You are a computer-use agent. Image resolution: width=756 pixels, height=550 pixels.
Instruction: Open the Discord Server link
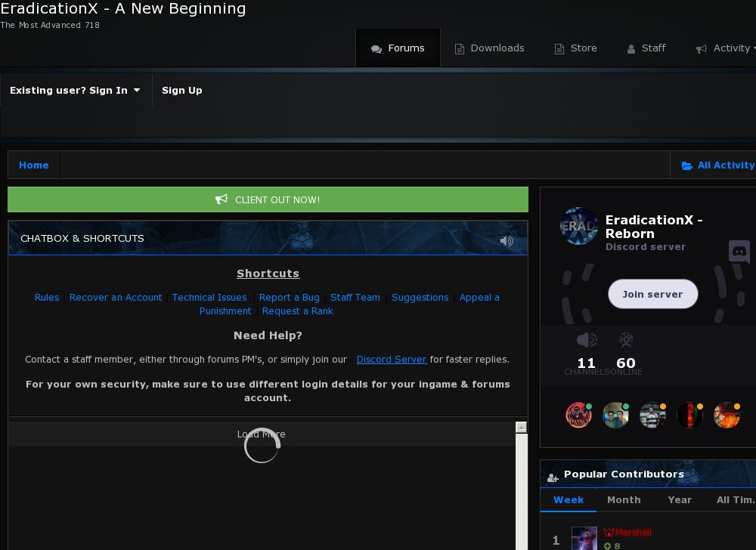pyautogui.click(x=392, y=359)
